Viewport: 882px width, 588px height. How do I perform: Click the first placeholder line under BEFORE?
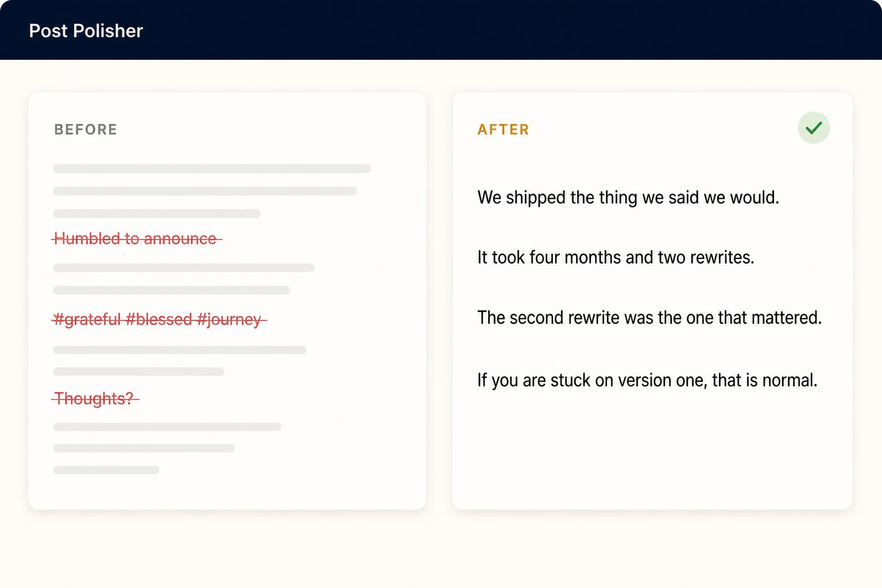(x=212, y=169)
